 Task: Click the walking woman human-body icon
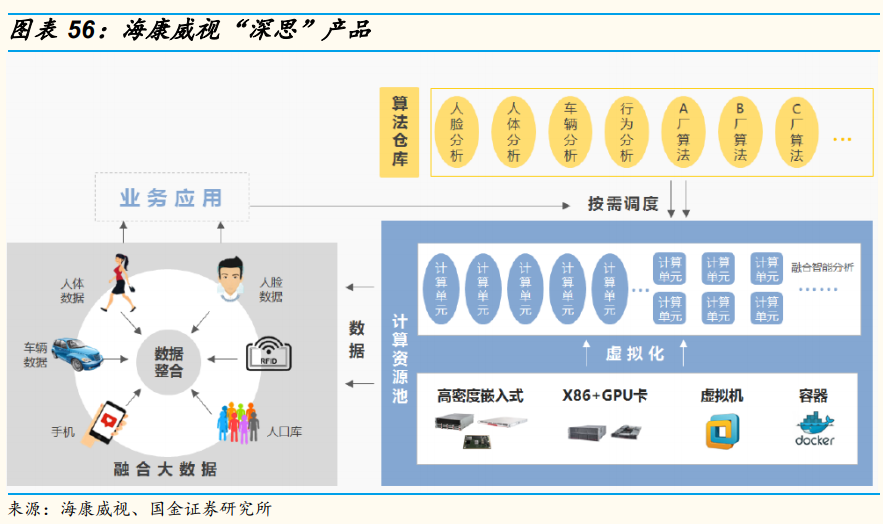pyautogui.click(x=119, y=283)
